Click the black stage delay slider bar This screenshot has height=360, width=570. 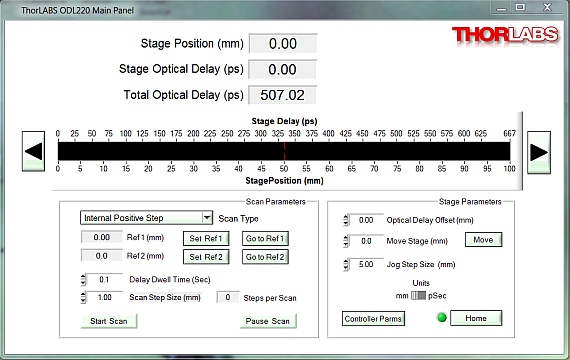tap(284, 151)
